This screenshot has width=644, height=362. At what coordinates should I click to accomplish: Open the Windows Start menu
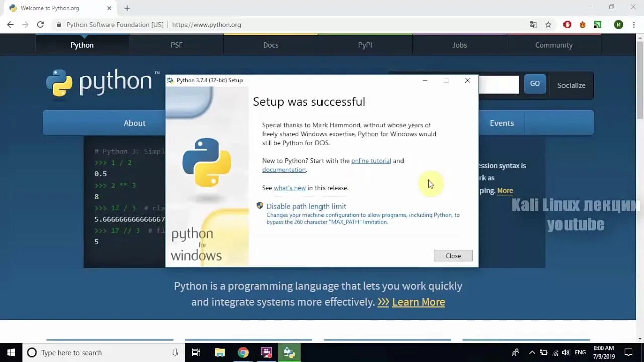(11, 352)
